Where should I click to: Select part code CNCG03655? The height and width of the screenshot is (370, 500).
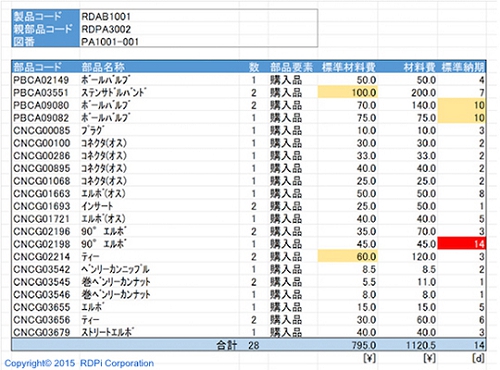pos(42,307)
